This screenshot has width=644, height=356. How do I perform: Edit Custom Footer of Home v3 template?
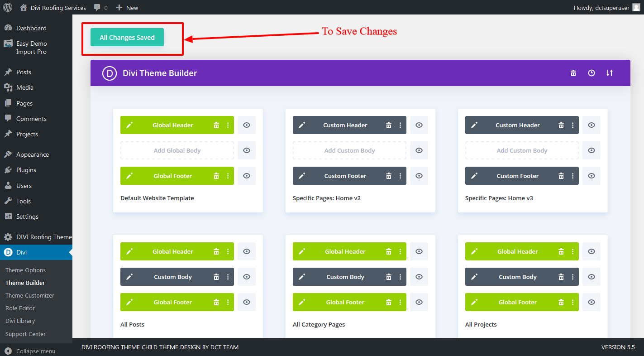click(474, 176)
